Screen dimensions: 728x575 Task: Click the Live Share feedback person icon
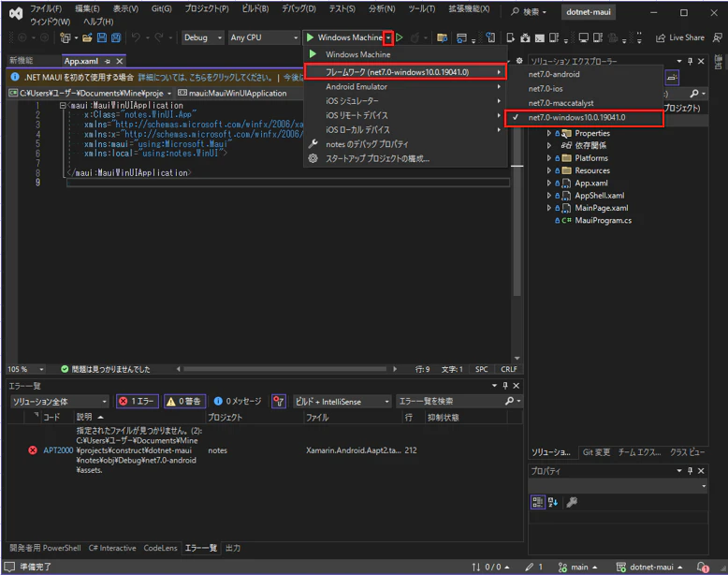point(718,37)
